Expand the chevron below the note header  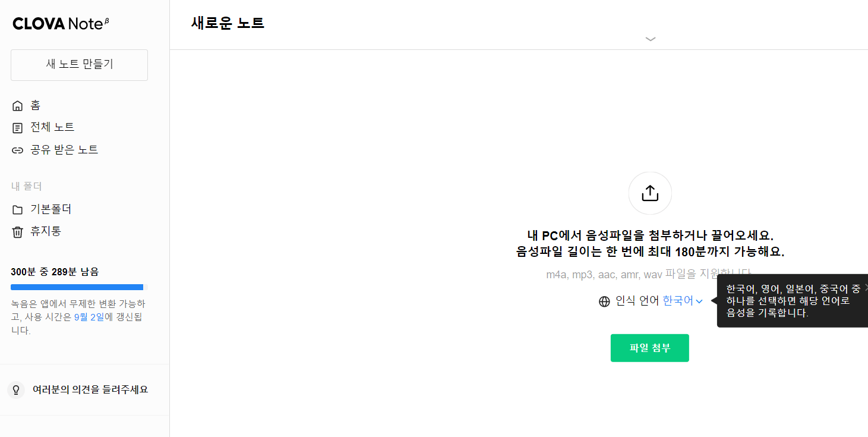[x=650, y=39]
